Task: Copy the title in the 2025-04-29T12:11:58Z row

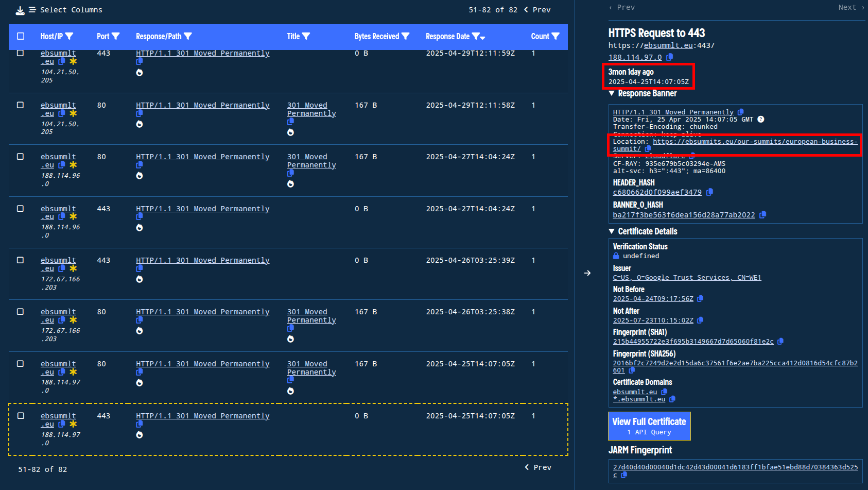Action: point(290,122)
